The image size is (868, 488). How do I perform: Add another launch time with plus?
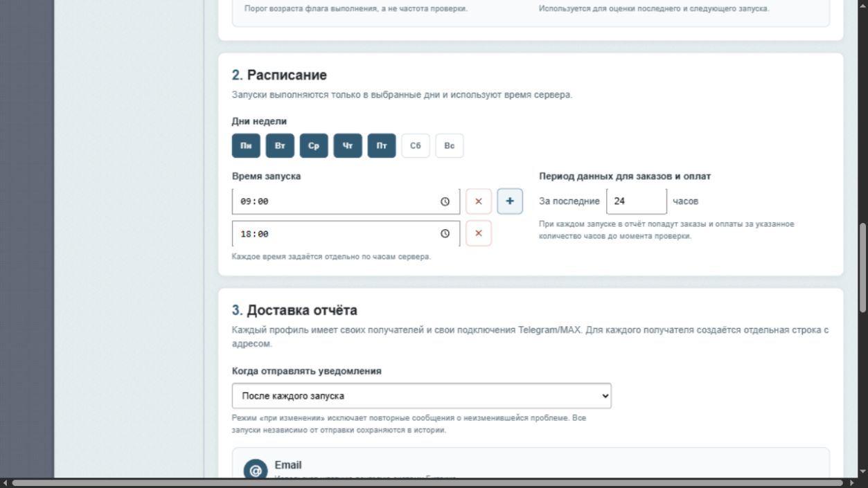[x=510, y=201]
